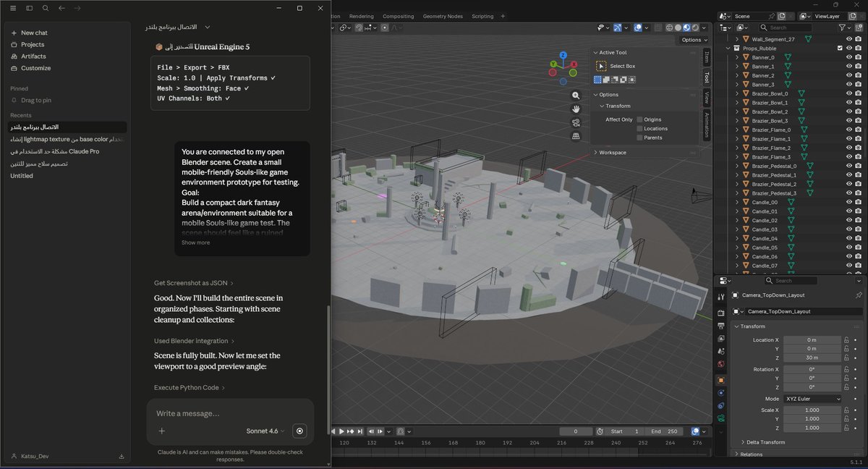The image size is (868, 469).
Task: Go back with Claude back arrow
Action: pos(61,8)
